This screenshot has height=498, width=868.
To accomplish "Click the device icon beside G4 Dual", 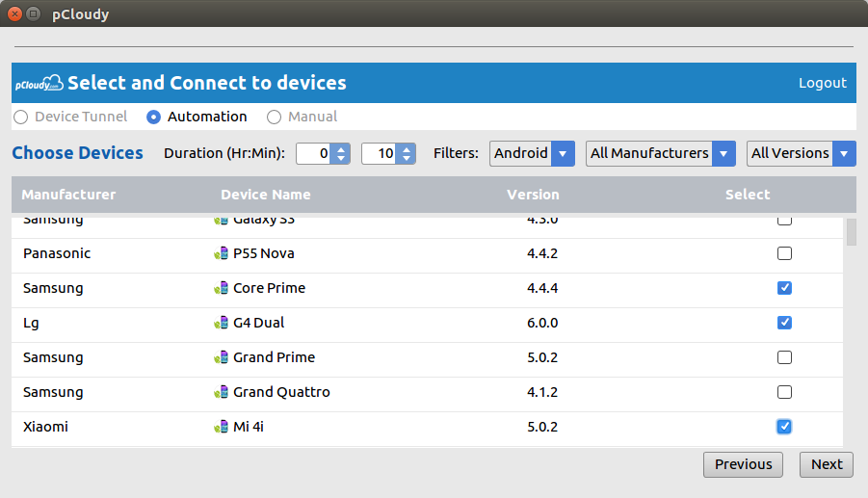I will click(221, 323).
